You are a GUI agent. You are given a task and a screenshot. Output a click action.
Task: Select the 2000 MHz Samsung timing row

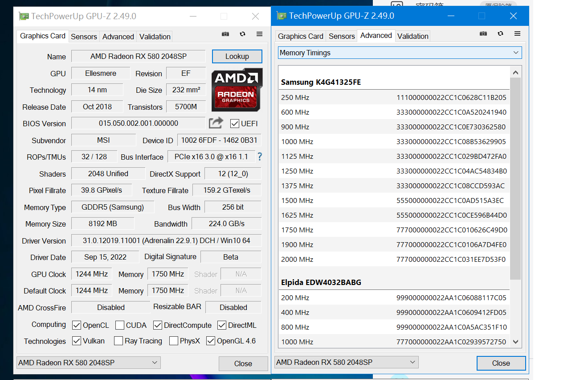pos(394,259)
